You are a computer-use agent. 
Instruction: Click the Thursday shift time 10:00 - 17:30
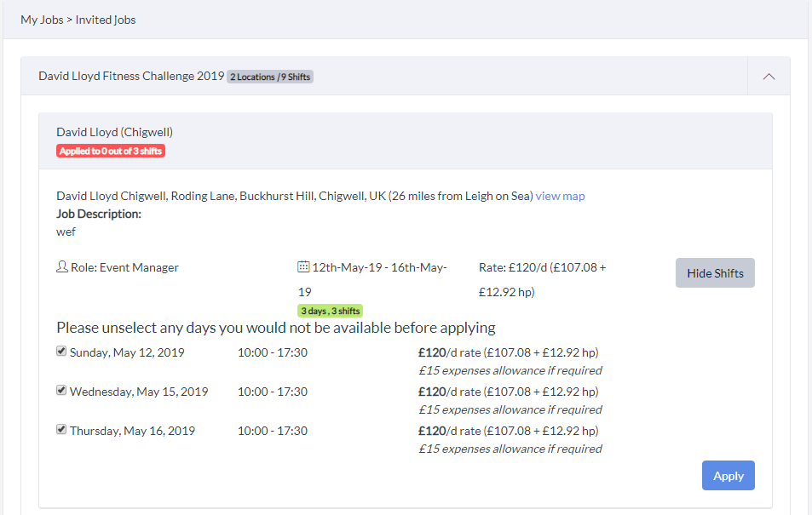(x=273, y=431)
